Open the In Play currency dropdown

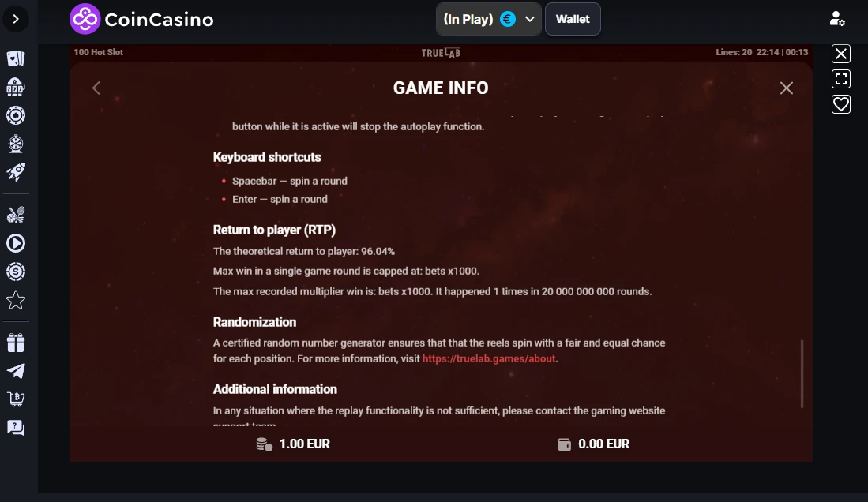(x=488, y=20)
